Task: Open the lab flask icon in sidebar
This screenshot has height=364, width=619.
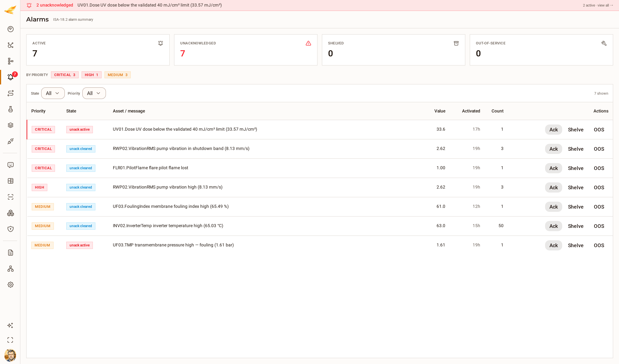Action: click(10, 109)
